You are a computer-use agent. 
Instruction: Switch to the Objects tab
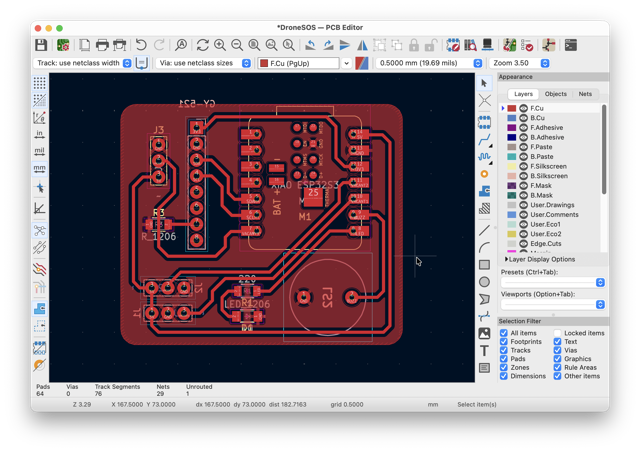point(556,94)
